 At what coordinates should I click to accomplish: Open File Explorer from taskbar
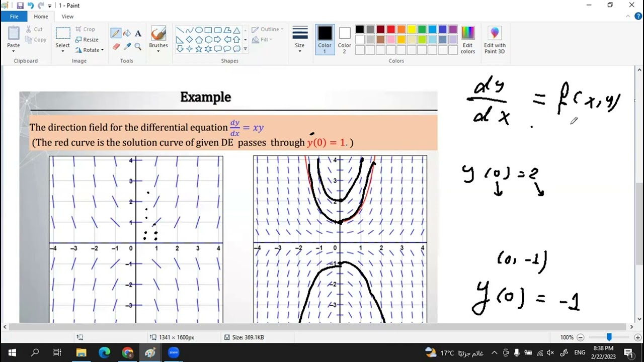[x=81, y=352]
